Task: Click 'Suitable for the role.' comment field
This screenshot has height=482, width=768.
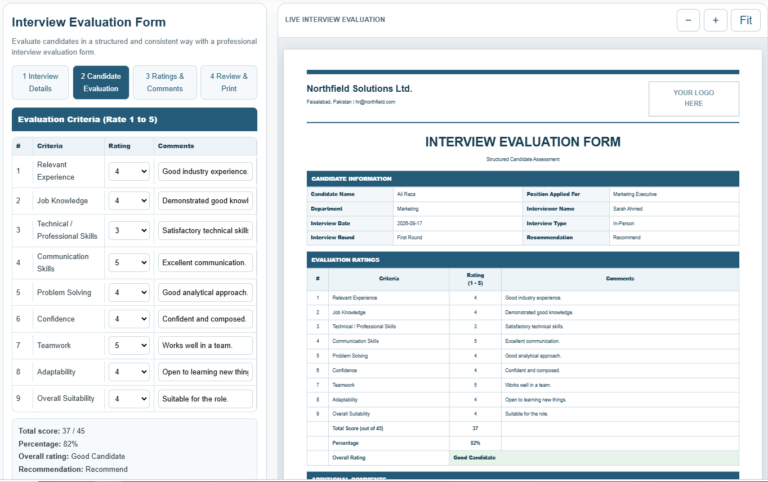Action: tap(205, 399)
